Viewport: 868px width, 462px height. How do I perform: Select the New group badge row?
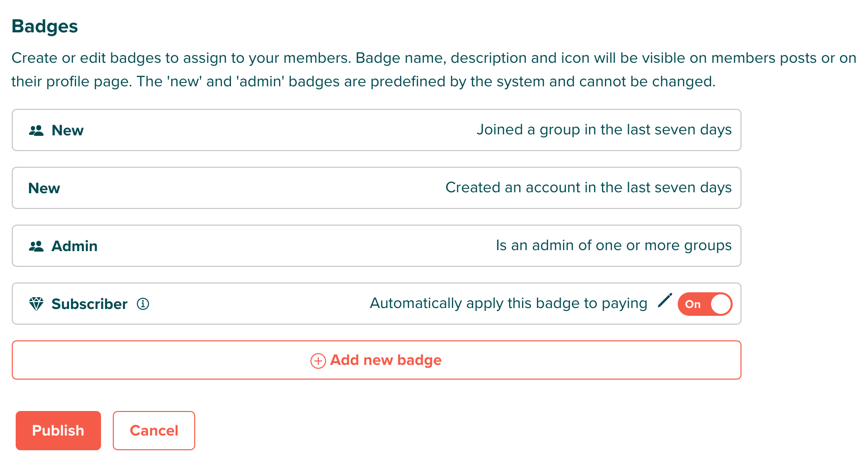pyautogui.click(x=377, y=130)
